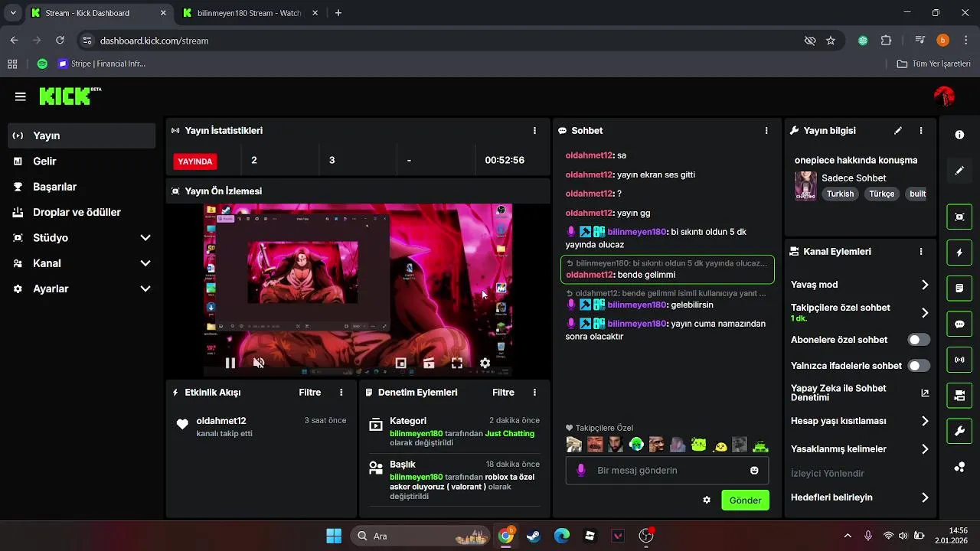The height and width of the screenshot is (551, 980).
Task: Open Yayın İstatistikleri three-dot menu
Action: 534,131
